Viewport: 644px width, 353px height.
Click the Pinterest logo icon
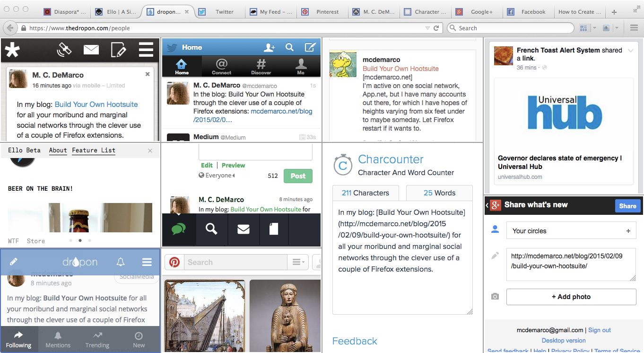(x=174, y=262)
